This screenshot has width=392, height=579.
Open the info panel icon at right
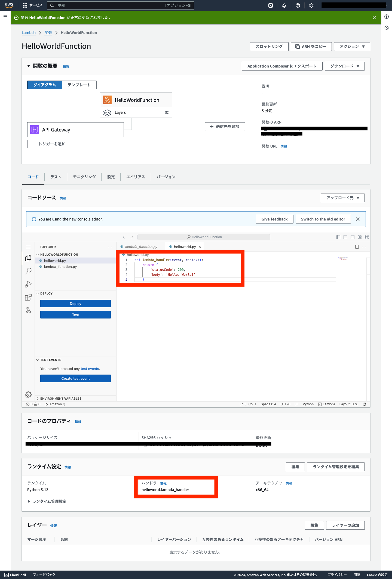click(387, 17)
